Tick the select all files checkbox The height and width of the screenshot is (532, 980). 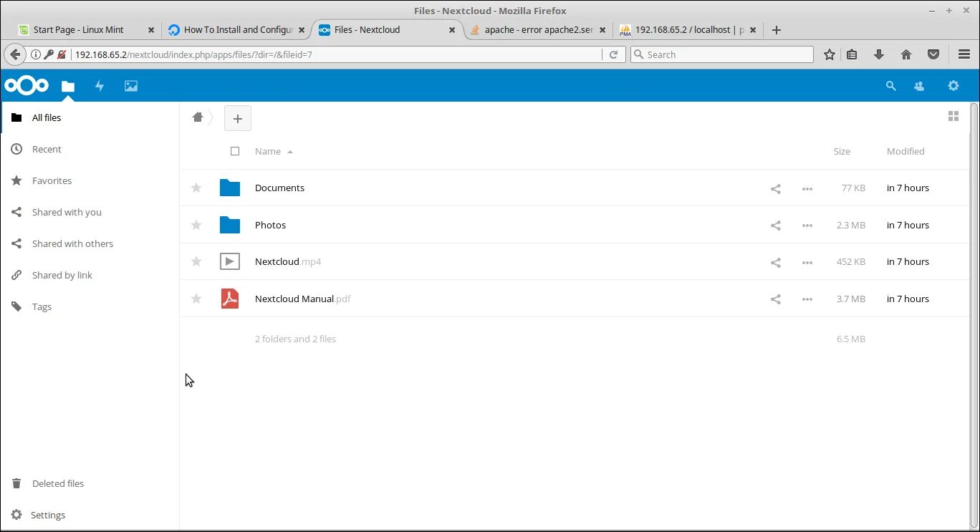click(235, 151)
